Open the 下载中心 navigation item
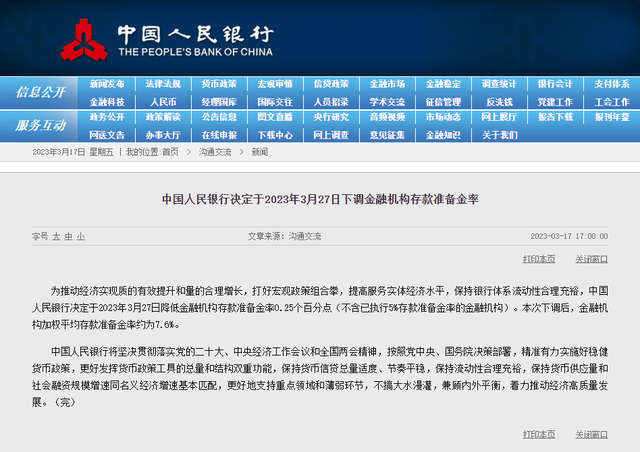Viewport: 640px width, 452px height. [275, 134]
